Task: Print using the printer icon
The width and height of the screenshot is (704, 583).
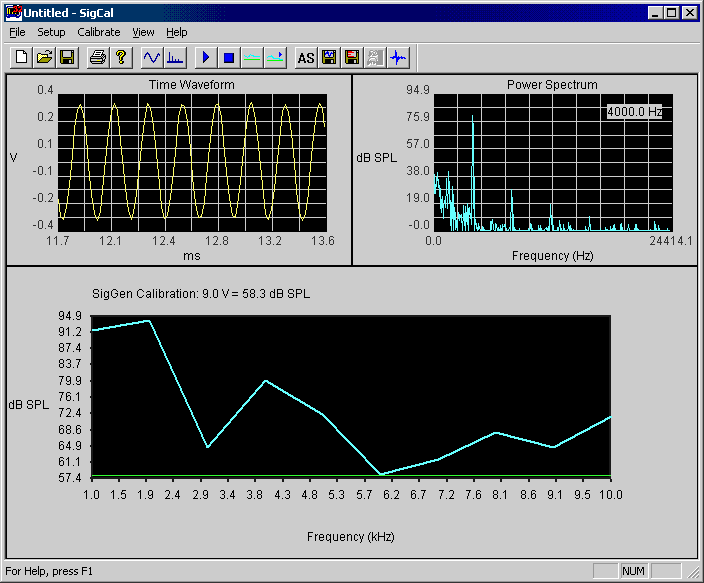Action: [x=98, y=57]
